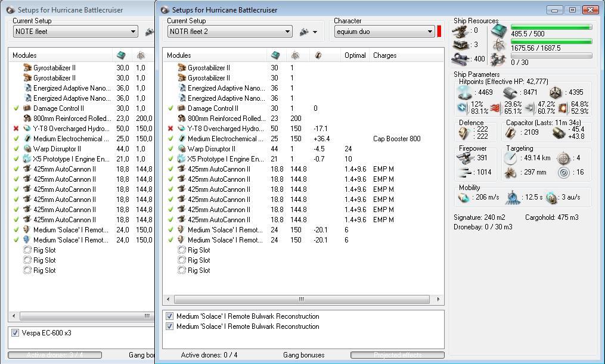Click Cap Booster 800 charge cell
The height and width of the screenshot is (364, 605).
click(396, 138)
